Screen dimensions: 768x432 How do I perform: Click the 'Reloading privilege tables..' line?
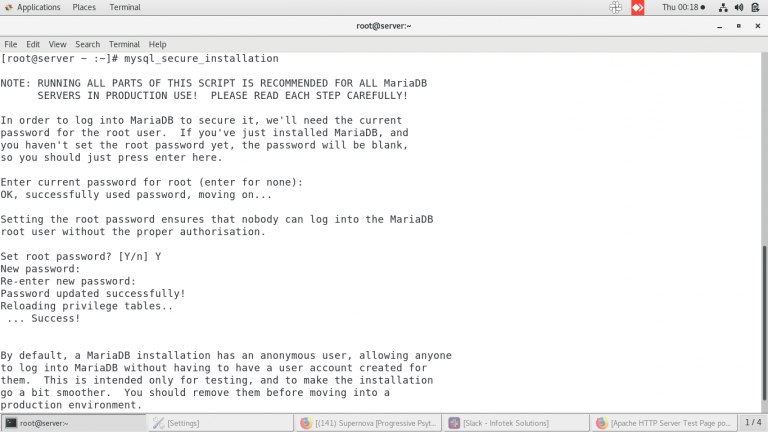[87, 306]
